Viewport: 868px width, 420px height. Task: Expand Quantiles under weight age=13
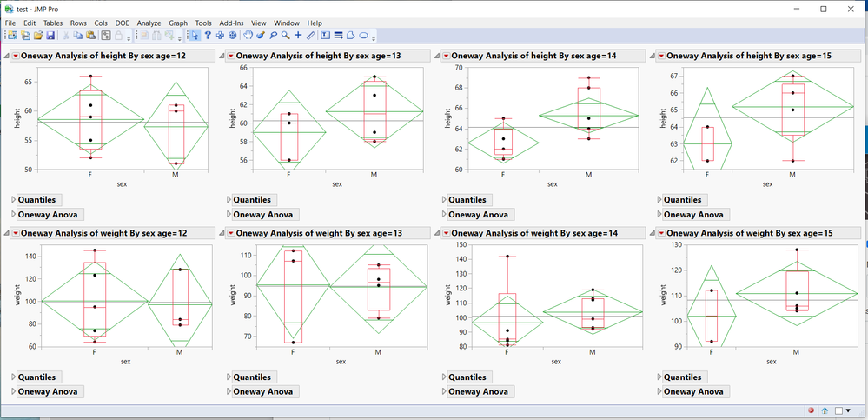[229, 377]
